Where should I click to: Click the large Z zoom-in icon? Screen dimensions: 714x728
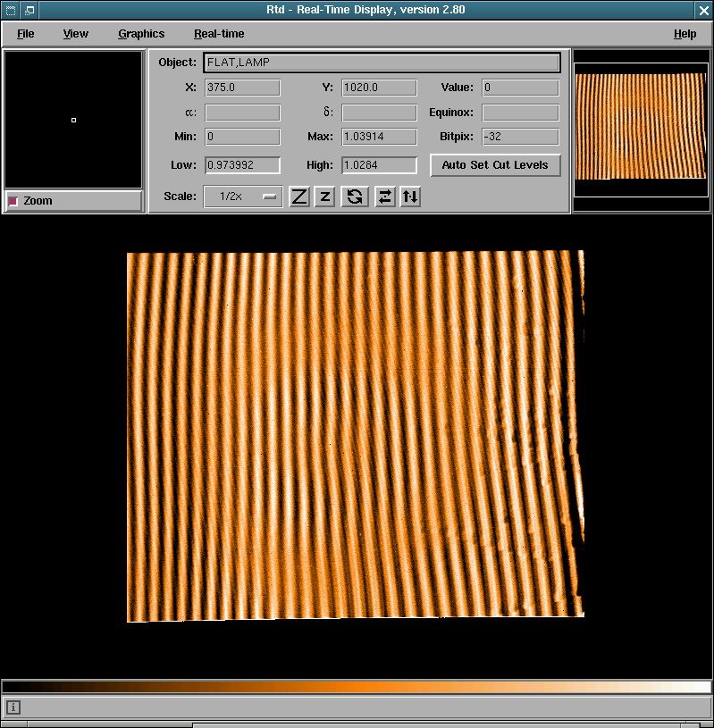point(299,197)
